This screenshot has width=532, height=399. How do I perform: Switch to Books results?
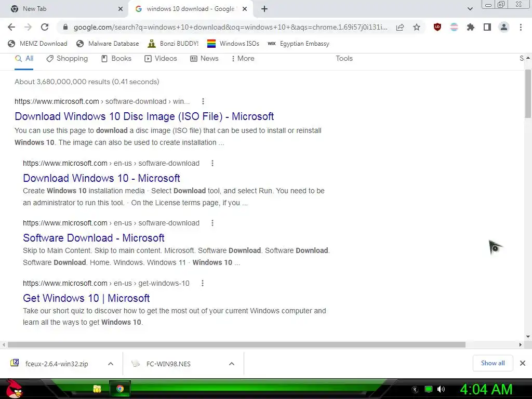pos(116,58)
